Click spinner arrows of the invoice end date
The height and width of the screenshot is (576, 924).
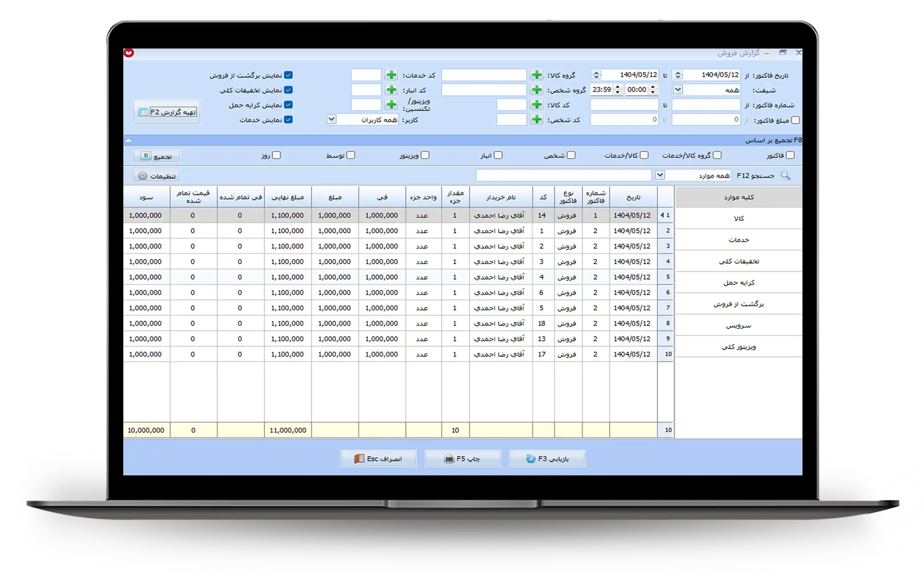click(x=596, y=75)
